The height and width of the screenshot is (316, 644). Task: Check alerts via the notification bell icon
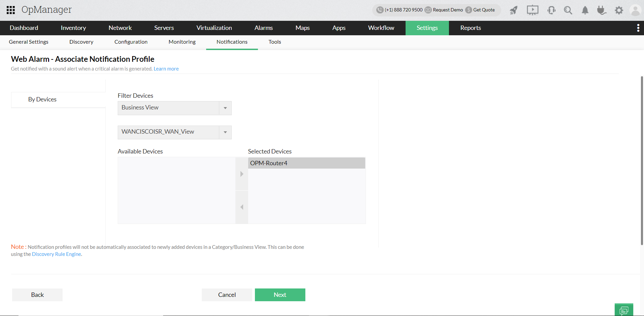pyautogui.click(x=585, y=10)
